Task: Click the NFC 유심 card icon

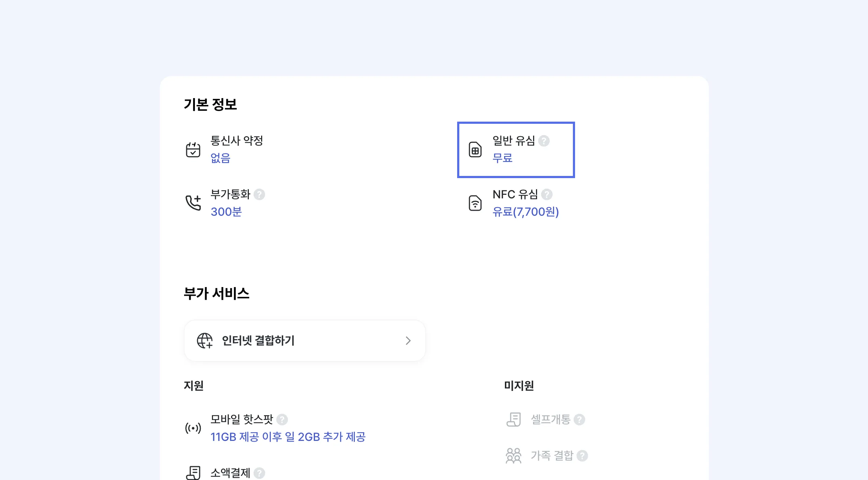Action: click(475, 203)
